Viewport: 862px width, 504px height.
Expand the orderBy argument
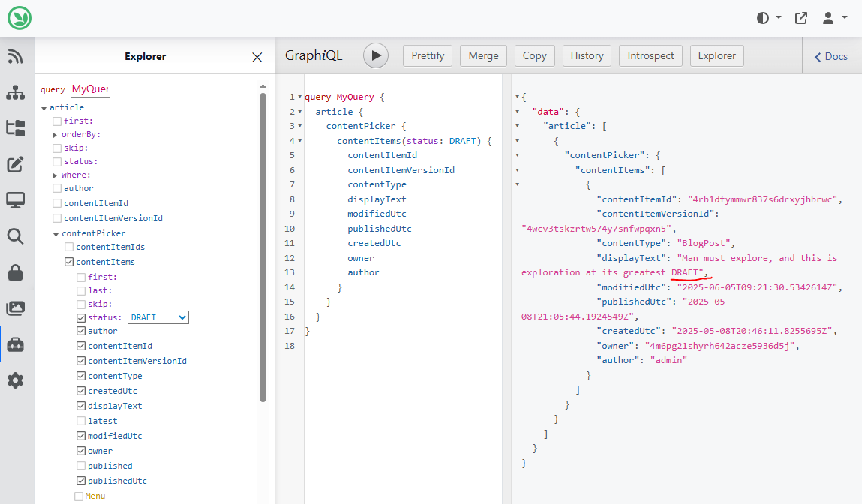pos(55,135)
